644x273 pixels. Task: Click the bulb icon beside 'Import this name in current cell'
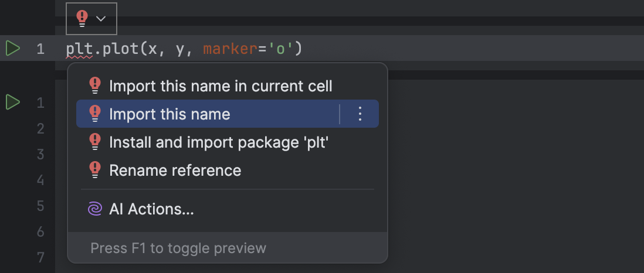[94, 86]
